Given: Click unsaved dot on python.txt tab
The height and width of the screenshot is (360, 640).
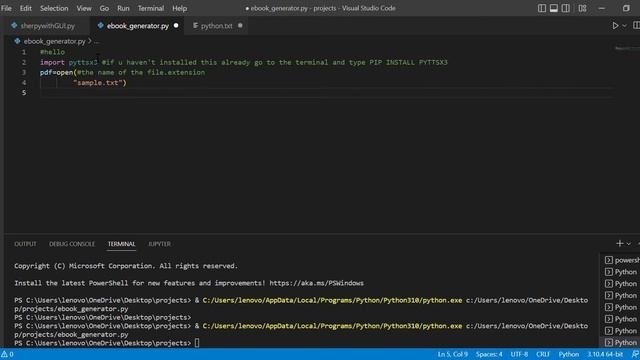Looking at the screenshot, I should (240, 25).
